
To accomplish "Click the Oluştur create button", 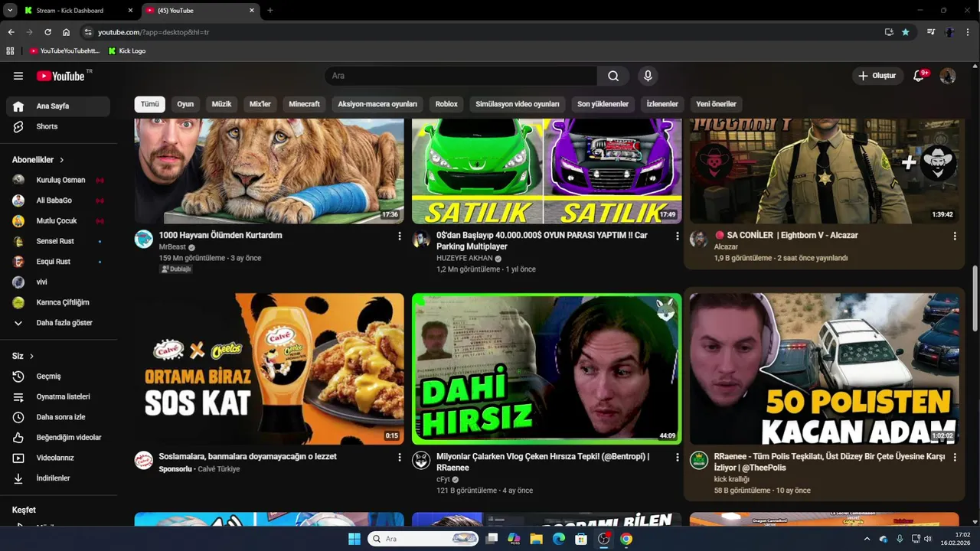I will click(x=877, y=76).
